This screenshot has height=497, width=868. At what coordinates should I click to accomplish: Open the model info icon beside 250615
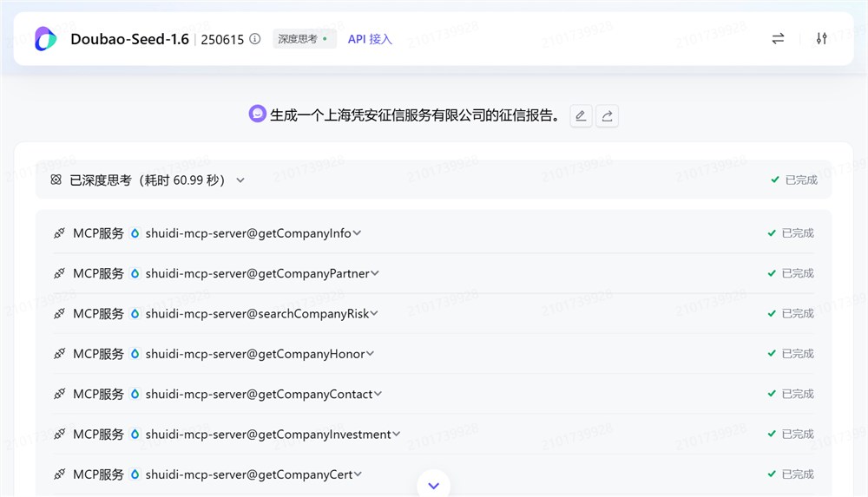[254, 39]
